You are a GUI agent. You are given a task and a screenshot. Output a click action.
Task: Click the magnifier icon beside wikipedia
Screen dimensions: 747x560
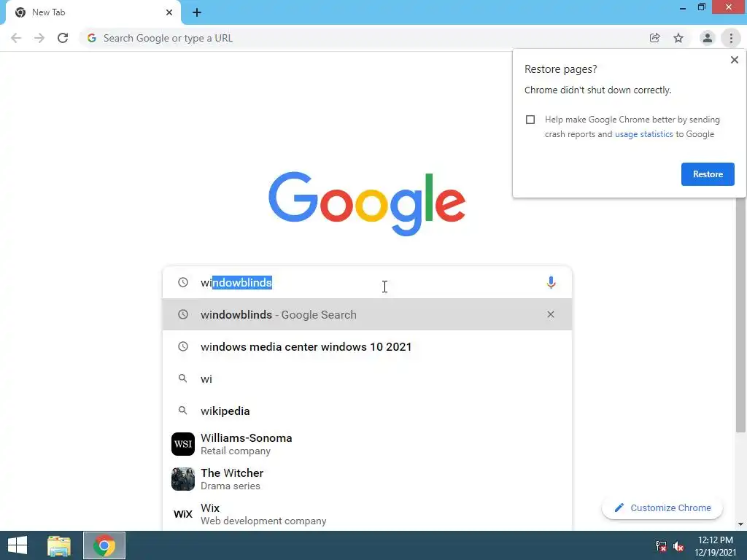[182, 411]
